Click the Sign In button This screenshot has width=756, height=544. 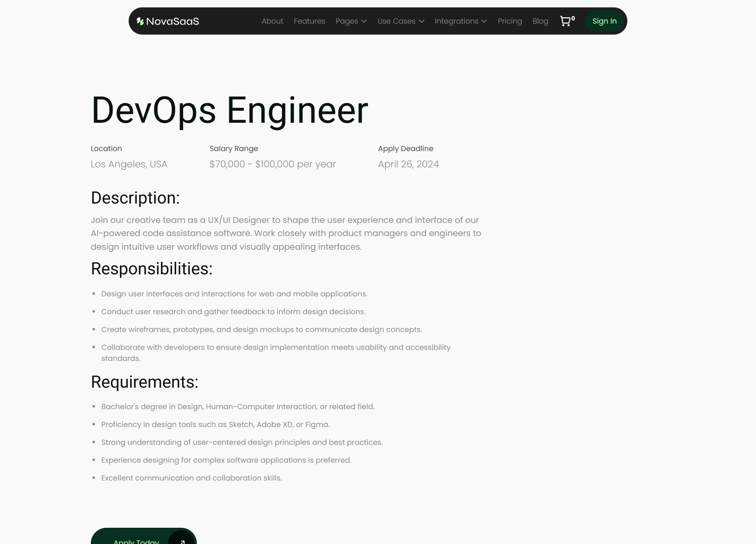(604, 21)
